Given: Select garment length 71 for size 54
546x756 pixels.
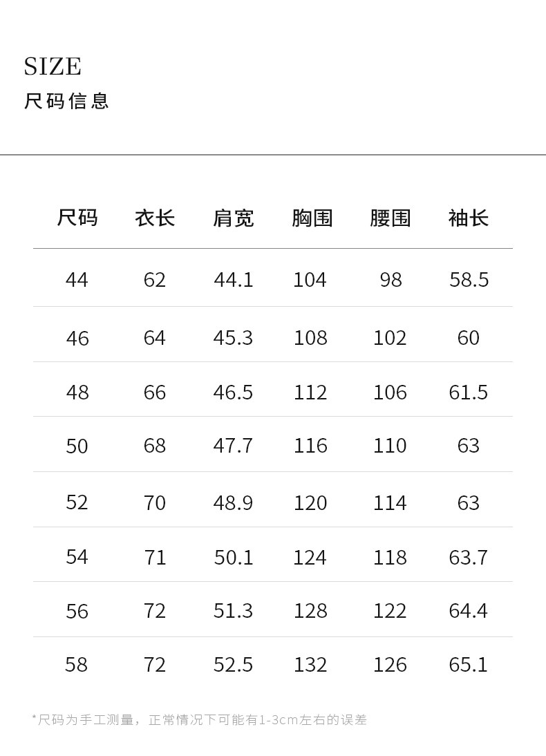Looking at the screenshot, I should click(x=155, y=557).
